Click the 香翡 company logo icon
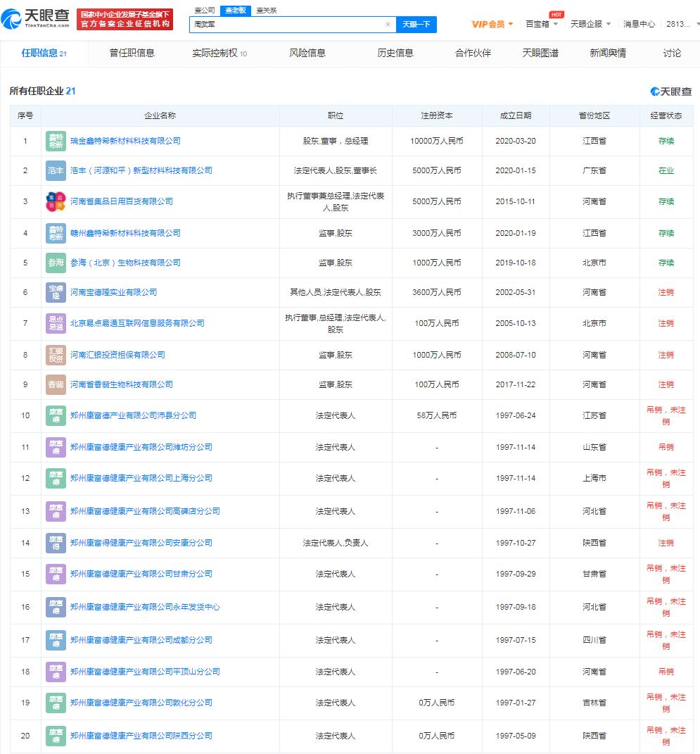This screenshot has width=700, height=754. (56, 384)
